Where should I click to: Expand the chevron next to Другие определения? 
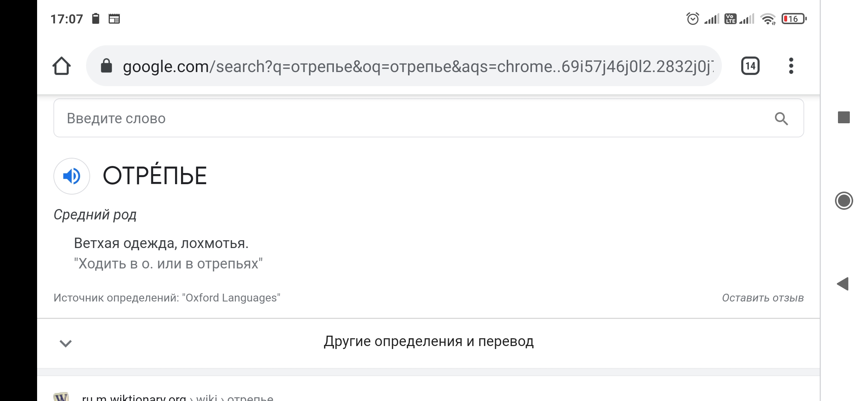click(66, 343)
